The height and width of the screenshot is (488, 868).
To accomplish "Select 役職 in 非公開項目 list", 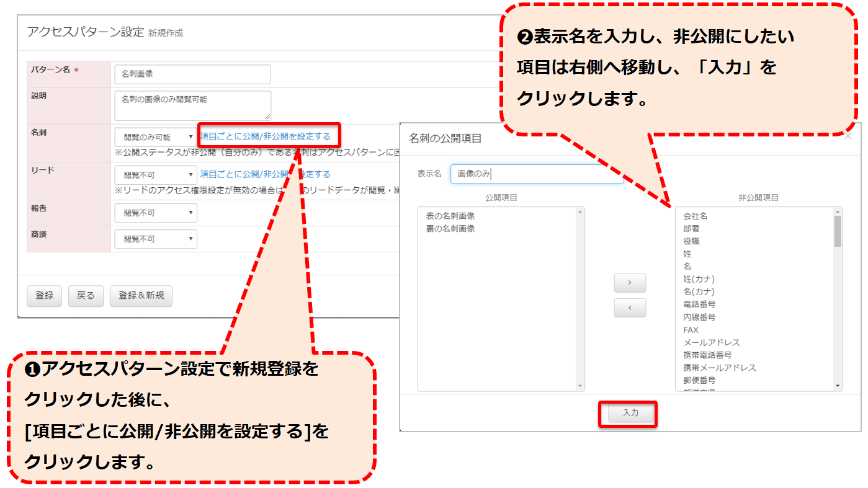I will (691, 241).
